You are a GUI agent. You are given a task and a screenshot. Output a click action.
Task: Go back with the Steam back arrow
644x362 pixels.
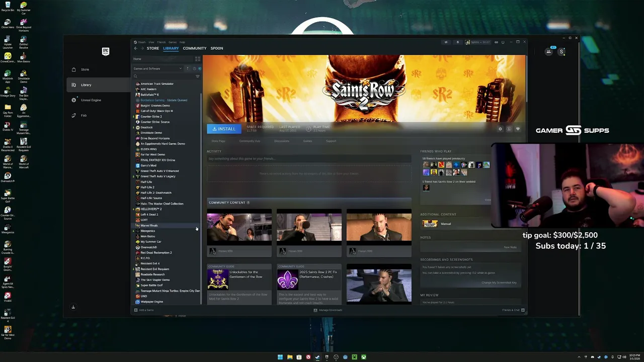pyautogui.click(x=135, y=48)
